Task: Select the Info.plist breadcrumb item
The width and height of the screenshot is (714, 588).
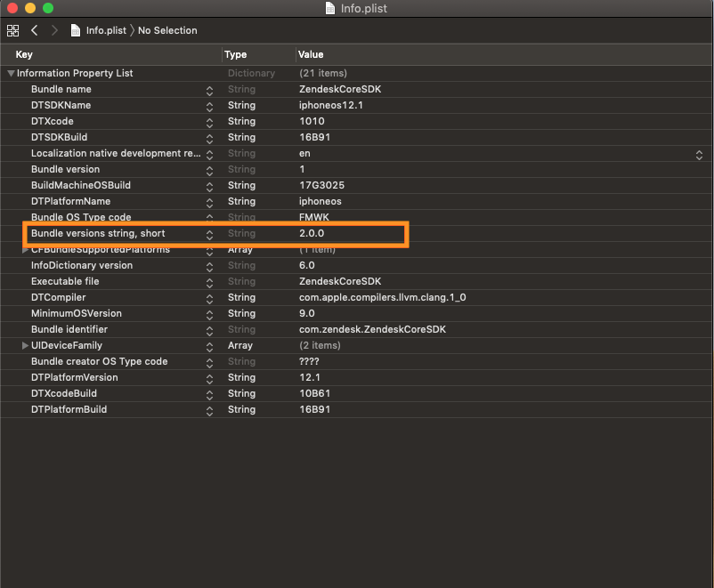Action: pyautogui.click(x=106, y=30)
